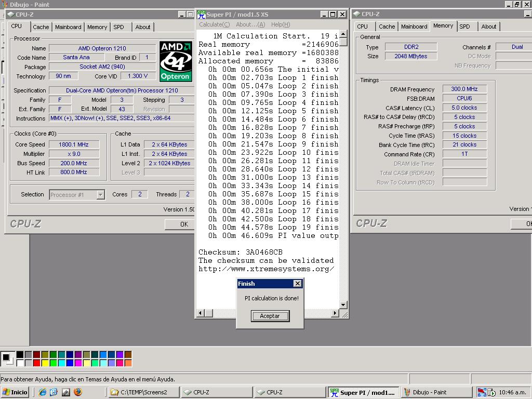This screenshot has width=532, height=399.
Task: Click OK in left CPU-Z window
Action: click(180, 224)
